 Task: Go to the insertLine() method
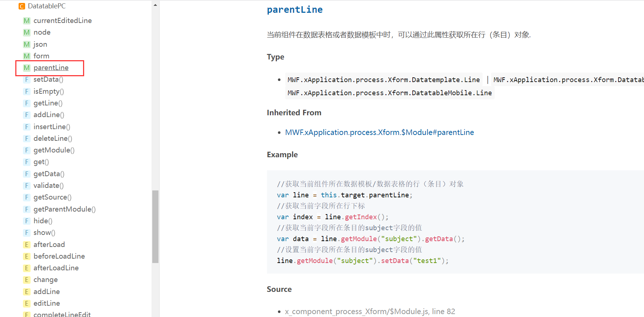tap(52, 127)
